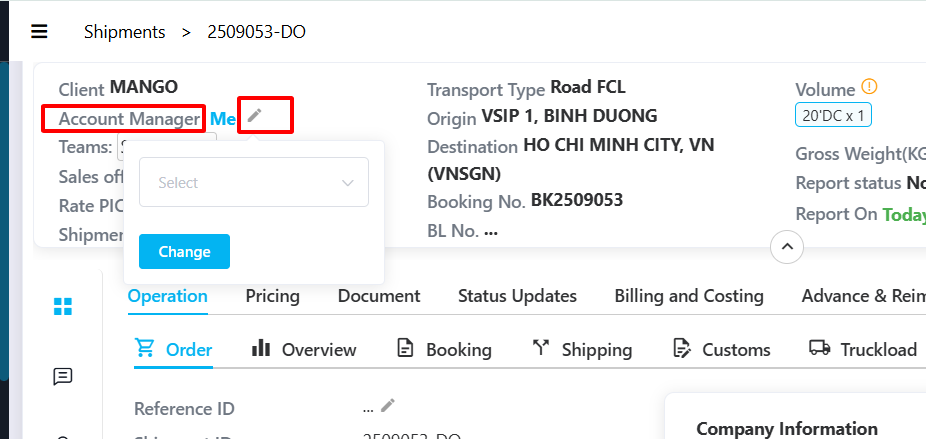Click the Account Manager edit pencil
Screen dimensions: 926x439
coord(254,115)
